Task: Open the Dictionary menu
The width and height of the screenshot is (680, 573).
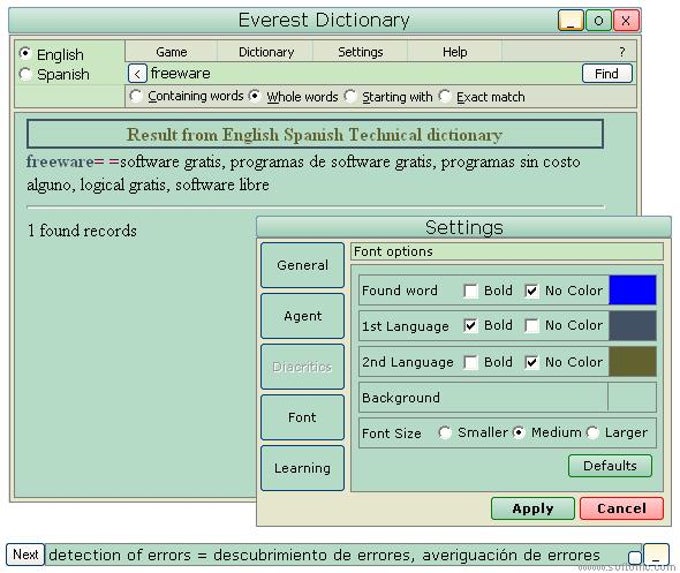Action: tap(266, 52)
